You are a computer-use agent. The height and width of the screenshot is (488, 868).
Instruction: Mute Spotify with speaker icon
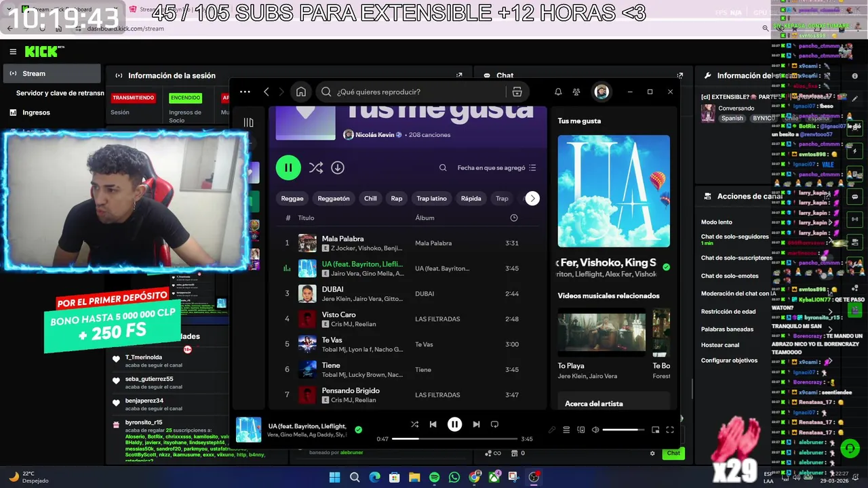coord(595,430)
